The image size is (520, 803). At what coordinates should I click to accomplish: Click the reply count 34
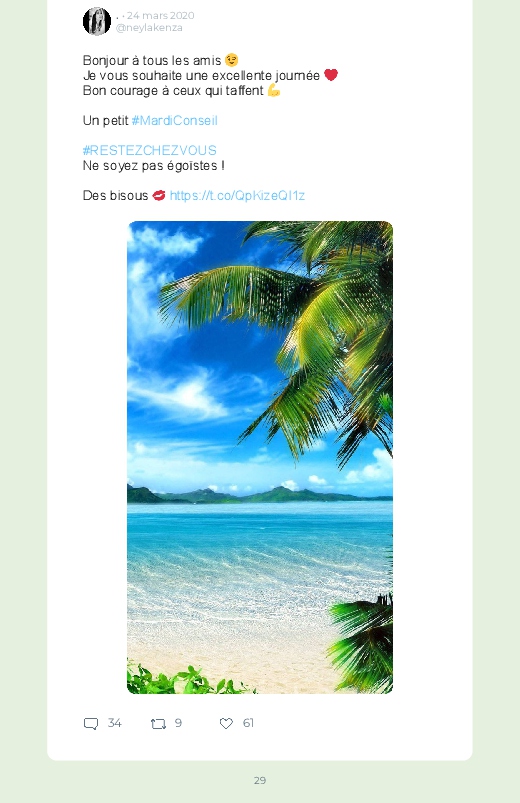coord(114,723)
